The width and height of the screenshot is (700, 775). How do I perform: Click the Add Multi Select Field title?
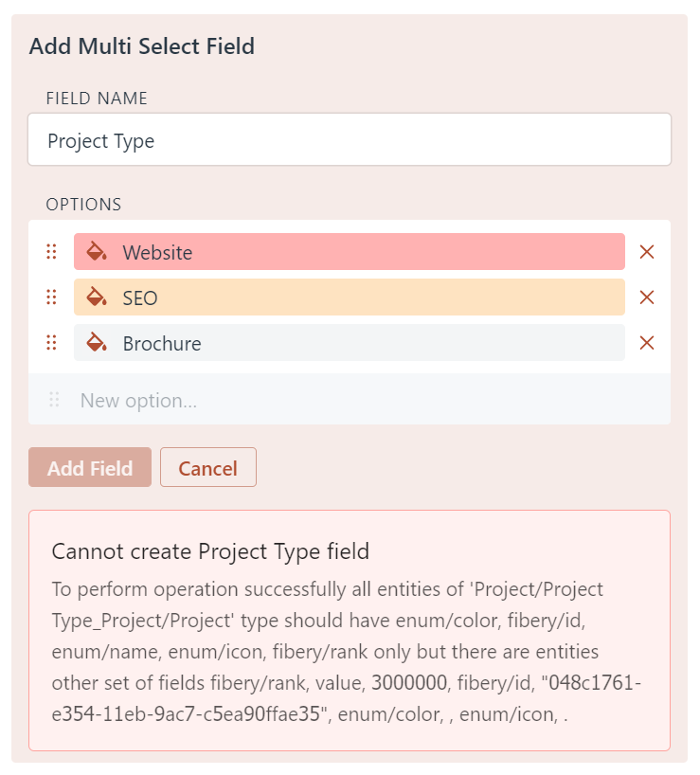[x=142, y=45]
